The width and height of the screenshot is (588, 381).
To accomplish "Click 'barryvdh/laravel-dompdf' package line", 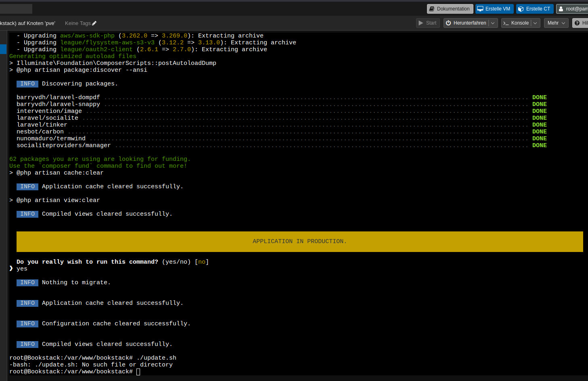I will (282, 98).
